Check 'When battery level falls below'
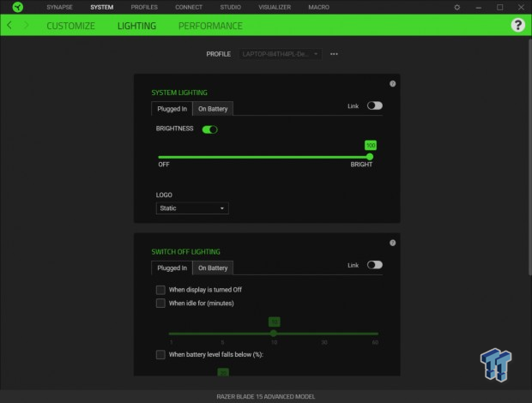Image resolution: width=532 pixels, height=403 pixels. click(160, 354)
